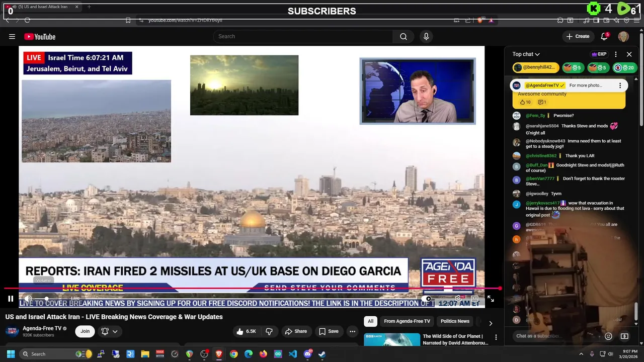Click the search magnifier button
The image size is (644, 362).
(404, 36)
